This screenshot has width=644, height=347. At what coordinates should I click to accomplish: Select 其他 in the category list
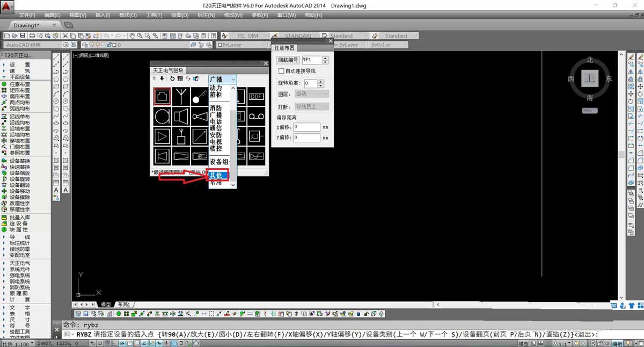coord(218,175)
